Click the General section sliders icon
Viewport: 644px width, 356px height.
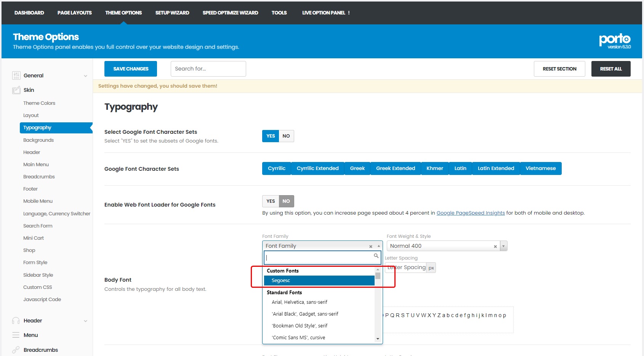pos(16,75)
